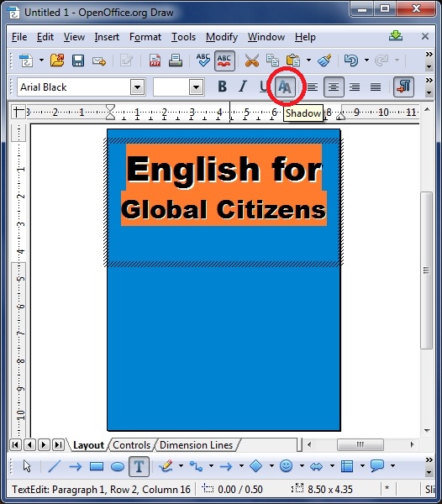Open the Insert menu

point(107,37)
